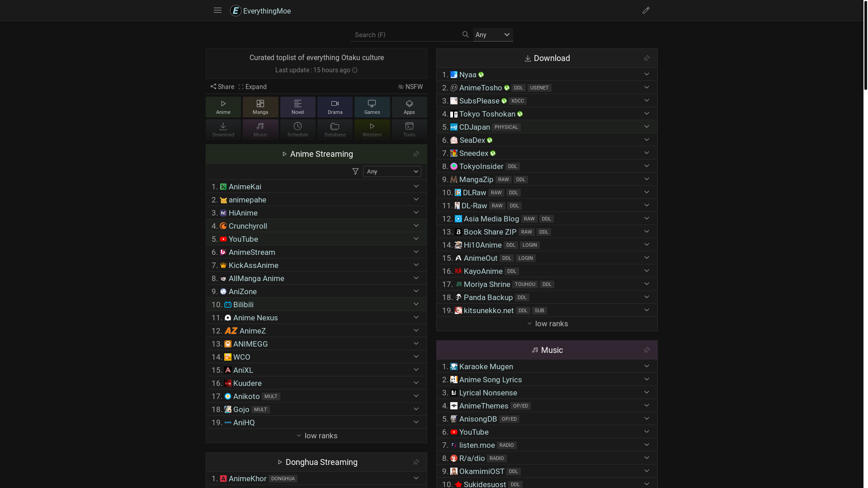Select the Music category tab
Screen dimensions: 868x488
click(x=260, y=130)
